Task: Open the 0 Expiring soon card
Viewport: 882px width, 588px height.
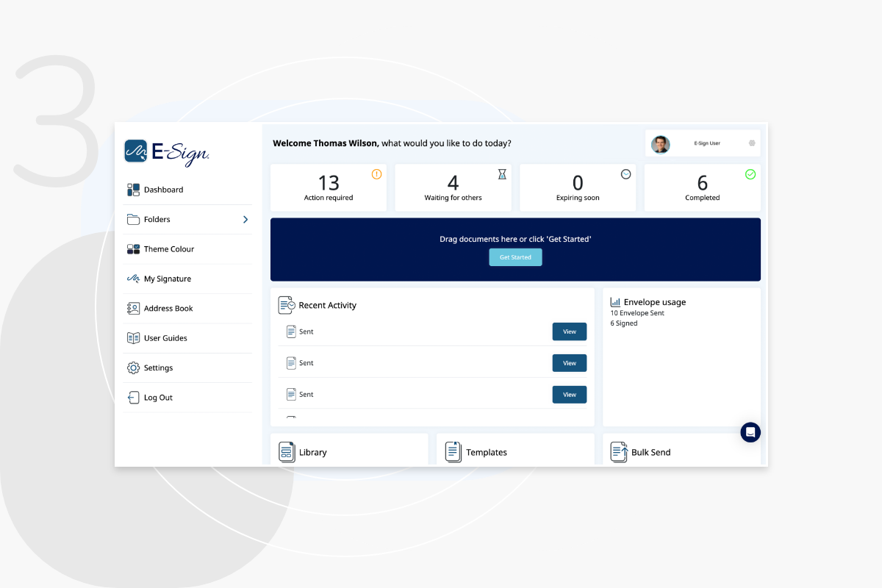Action: (x=578, y=187)
